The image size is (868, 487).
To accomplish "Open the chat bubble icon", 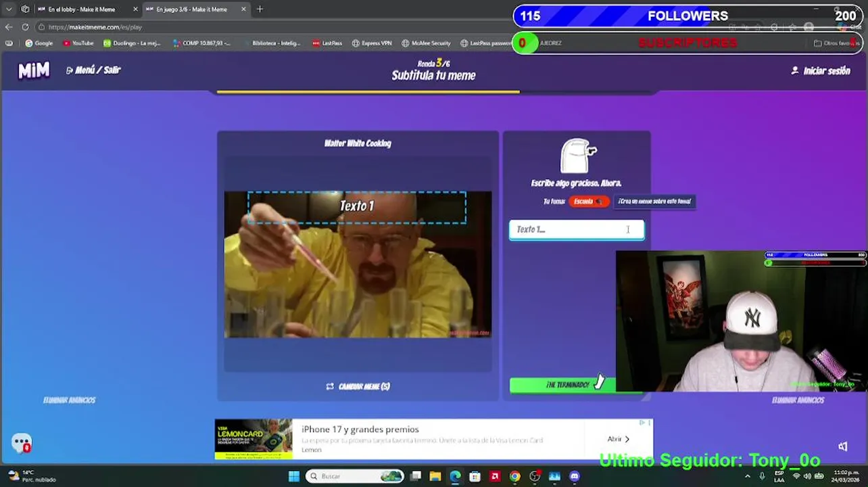I will pyautogui.click(x=22, y=443).
